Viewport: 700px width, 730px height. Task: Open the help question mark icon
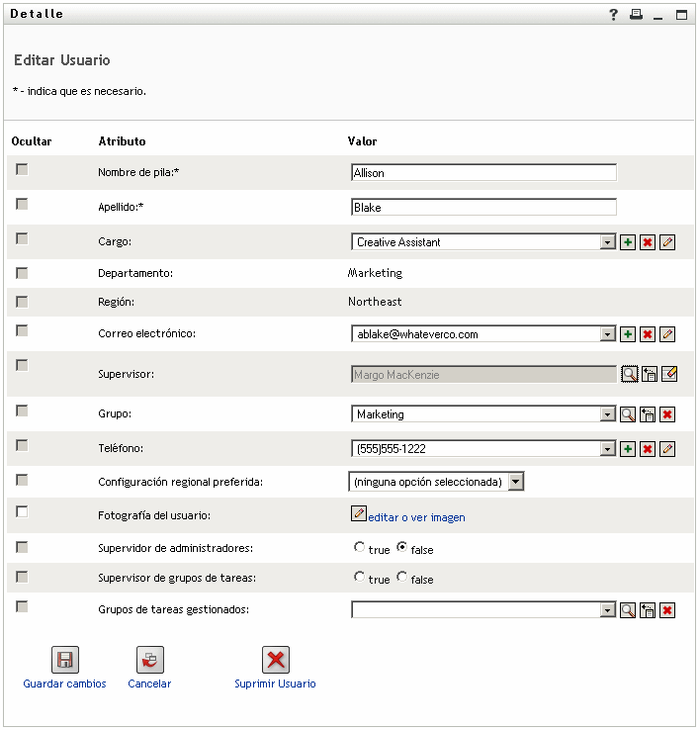point(614,15)
